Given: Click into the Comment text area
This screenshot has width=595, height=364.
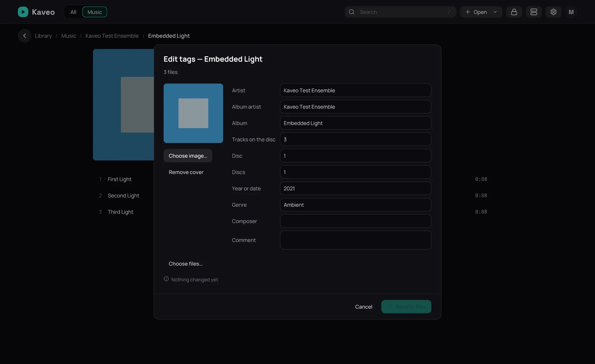Looking at the screenshot, I should pos(356,240).
